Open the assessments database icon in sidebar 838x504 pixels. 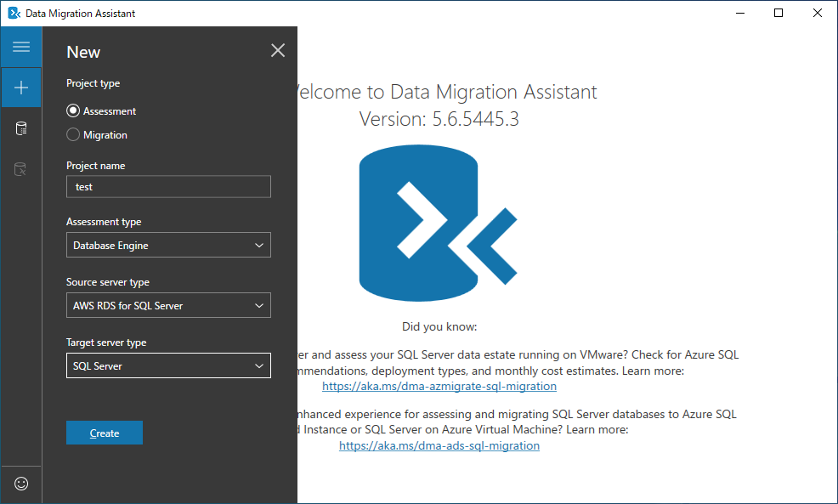click(x=21, y=128)
